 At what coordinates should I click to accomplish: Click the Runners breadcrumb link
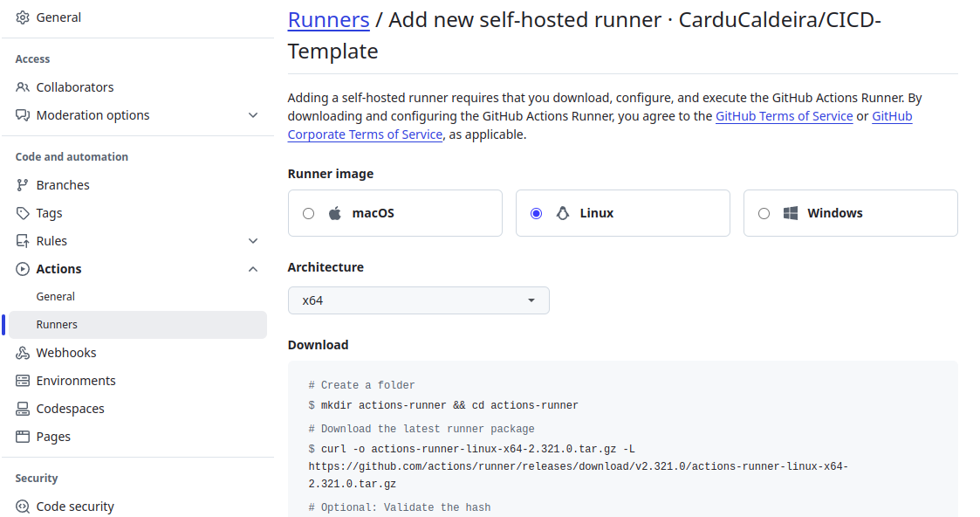click(328, 20)
